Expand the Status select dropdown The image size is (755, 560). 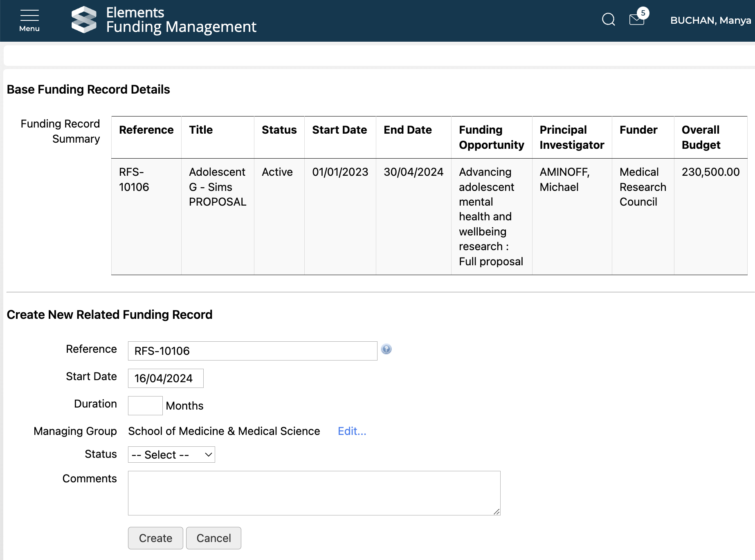[171, 455]
